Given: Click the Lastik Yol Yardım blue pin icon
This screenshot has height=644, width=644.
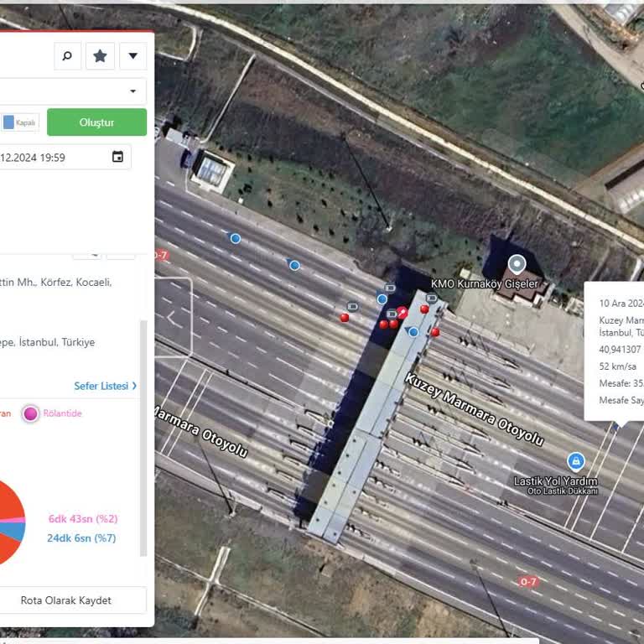Looking at the screenshot, I should [576, 462].
